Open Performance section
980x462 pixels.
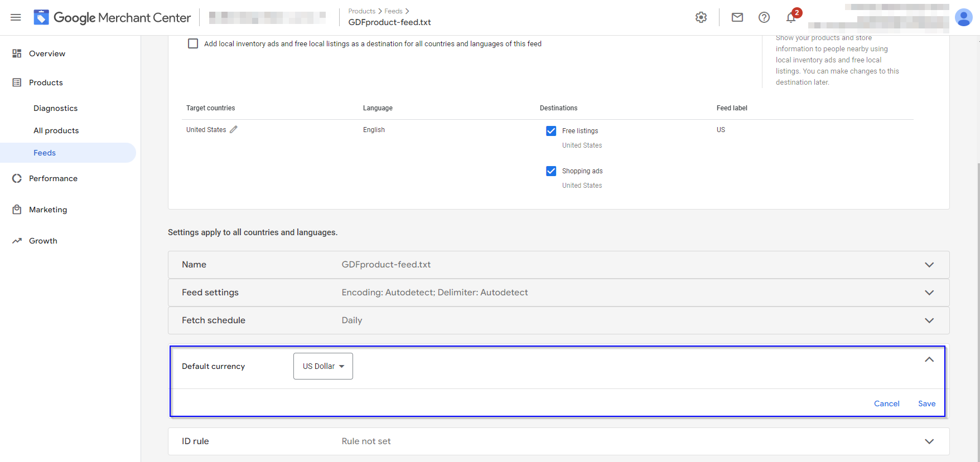53,178
